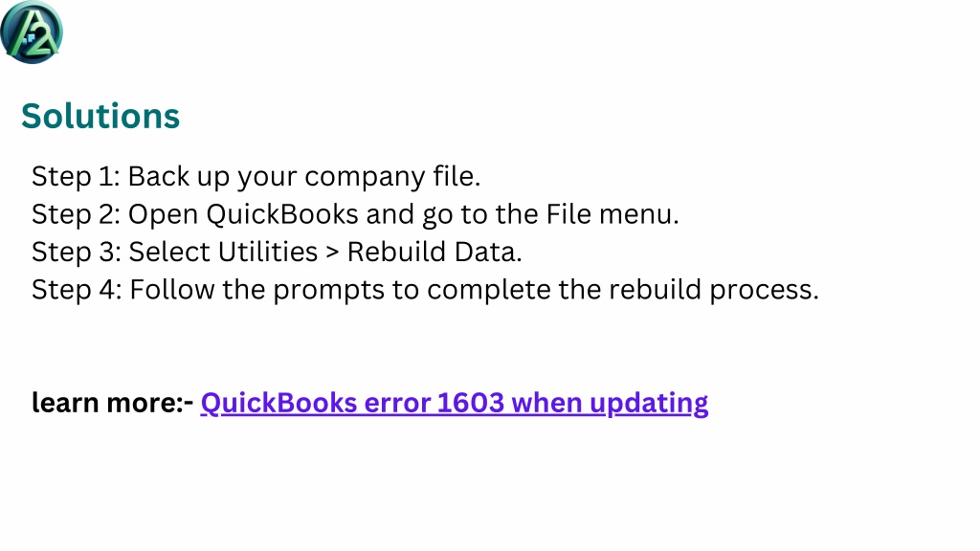Click the number 1603 in the link

click(470, 403)
